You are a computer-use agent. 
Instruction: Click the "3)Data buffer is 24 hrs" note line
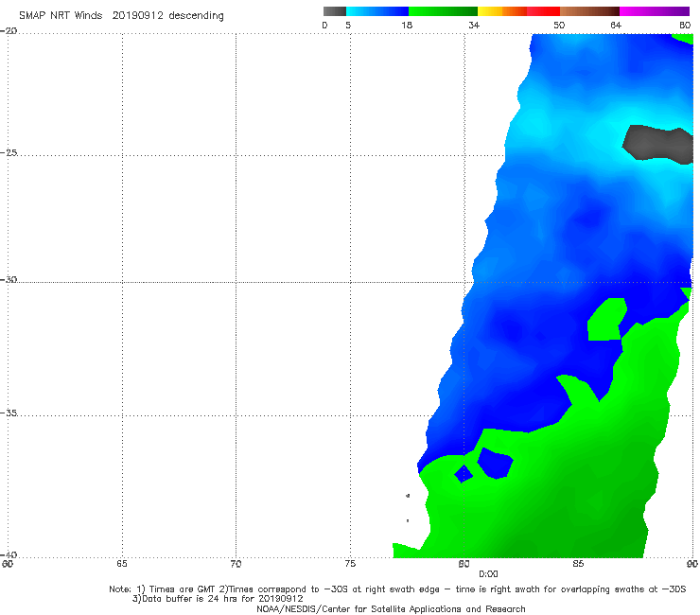[x=218, y=599]
